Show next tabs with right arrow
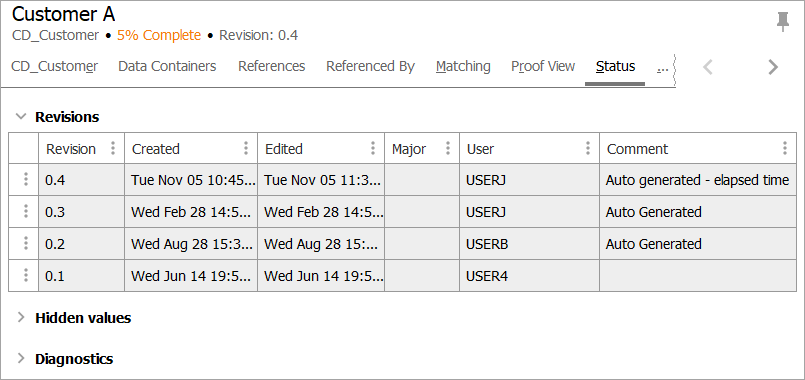 pyautogui.click(x=773, y=67)
